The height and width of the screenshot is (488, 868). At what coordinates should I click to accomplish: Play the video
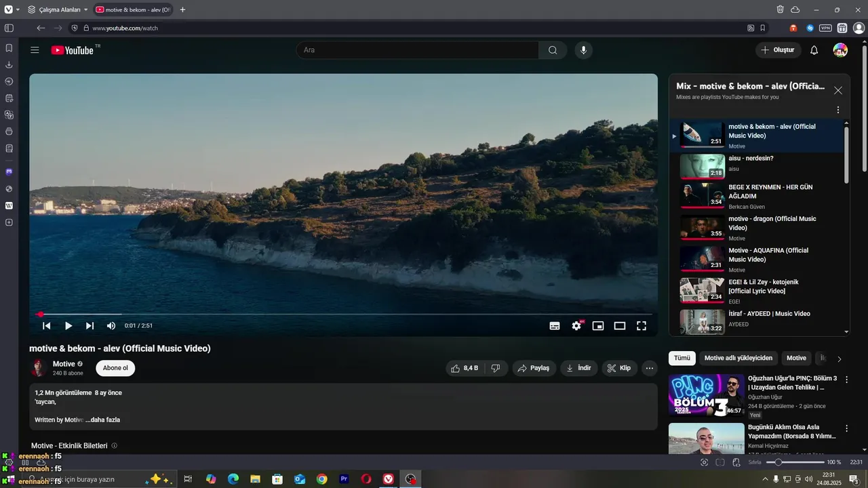(68, 326)
